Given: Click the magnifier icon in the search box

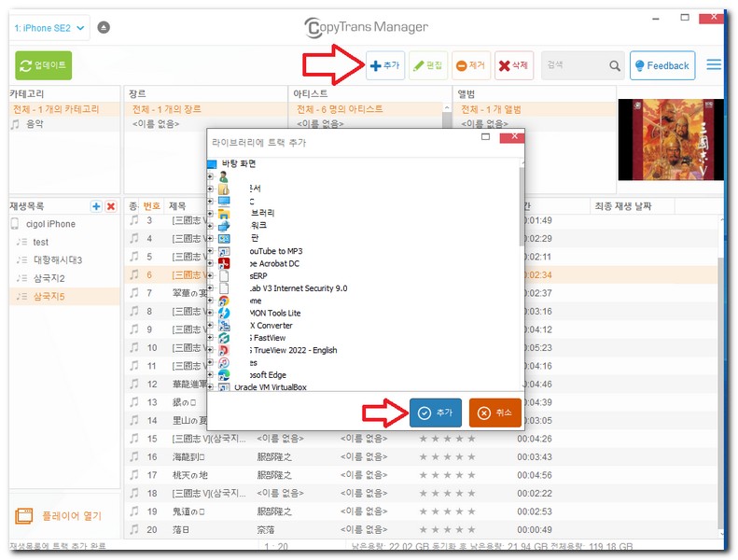Looking at the screenshot, I should coord(615,66).
